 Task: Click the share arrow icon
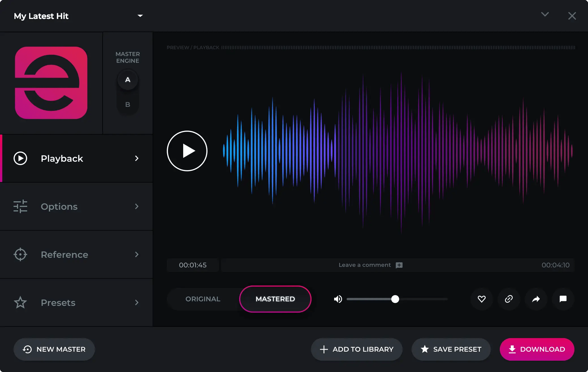click(536, 299)
